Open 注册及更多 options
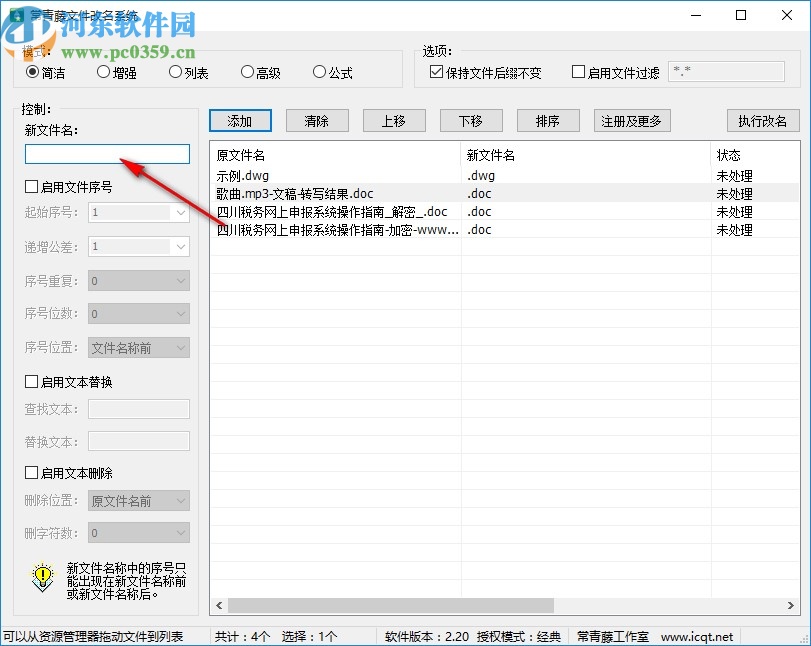The height and width of the screenshot is (646, 811). [x=633, y=120]
